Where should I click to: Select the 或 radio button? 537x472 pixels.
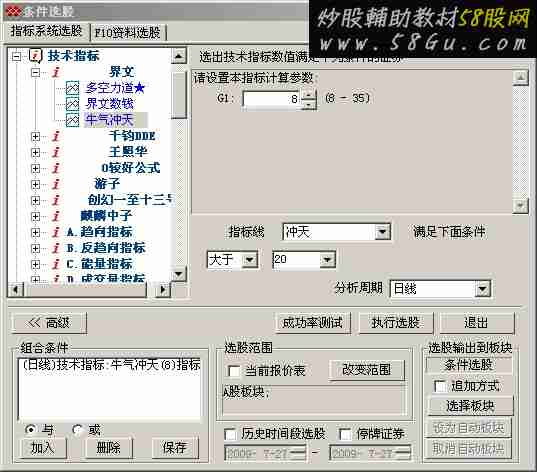[78, 429]
